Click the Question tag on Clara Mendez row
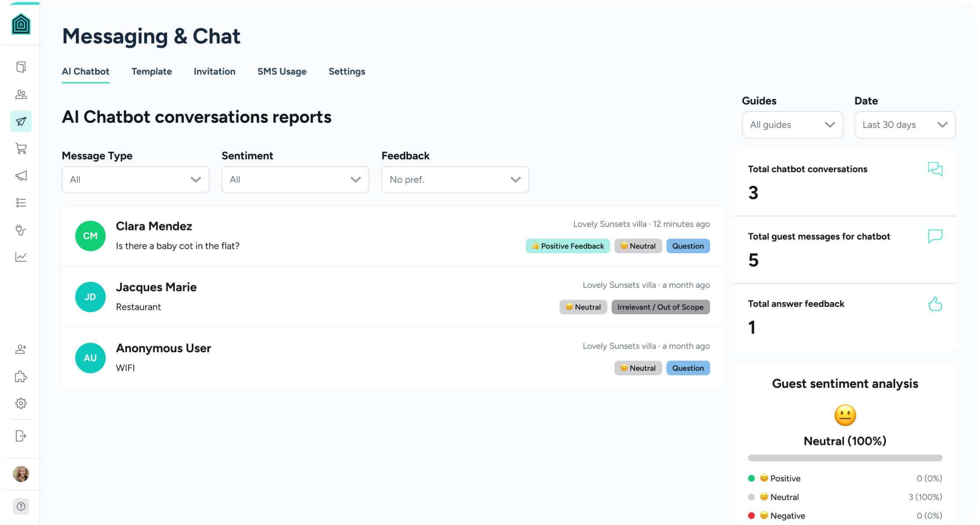Image resolution: width=980 pixels, height=525 pixels. point(688,246)
